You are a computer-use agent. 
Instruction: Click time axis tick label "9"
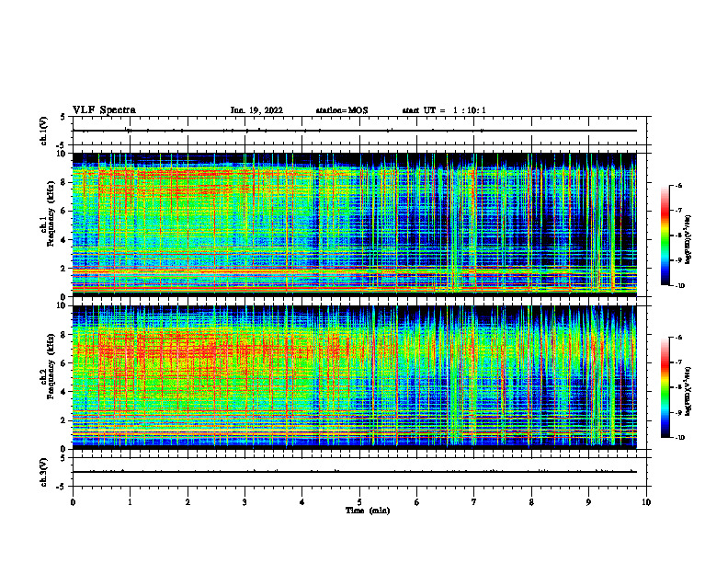click(588, 502)
